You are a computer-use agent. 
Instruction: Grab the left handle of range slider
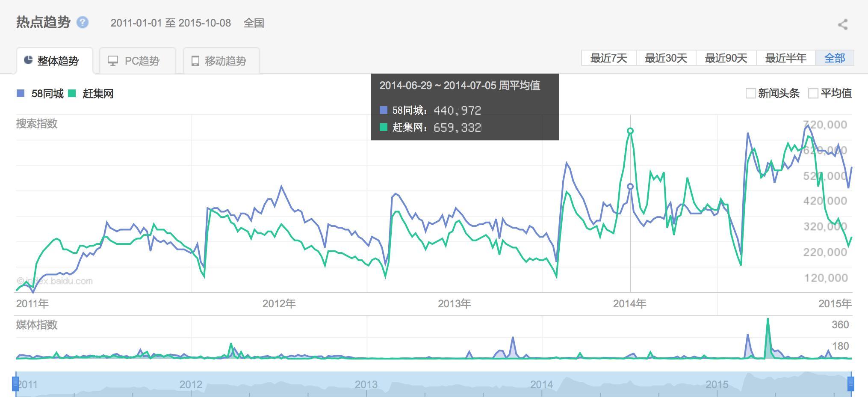(16, 384)
